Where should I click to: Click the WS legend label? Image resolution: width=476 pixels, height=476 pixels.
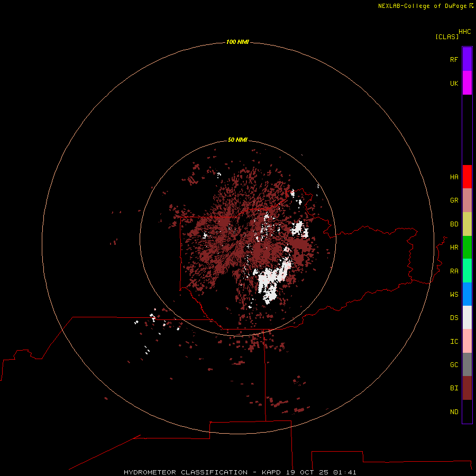tap(454, 295)
